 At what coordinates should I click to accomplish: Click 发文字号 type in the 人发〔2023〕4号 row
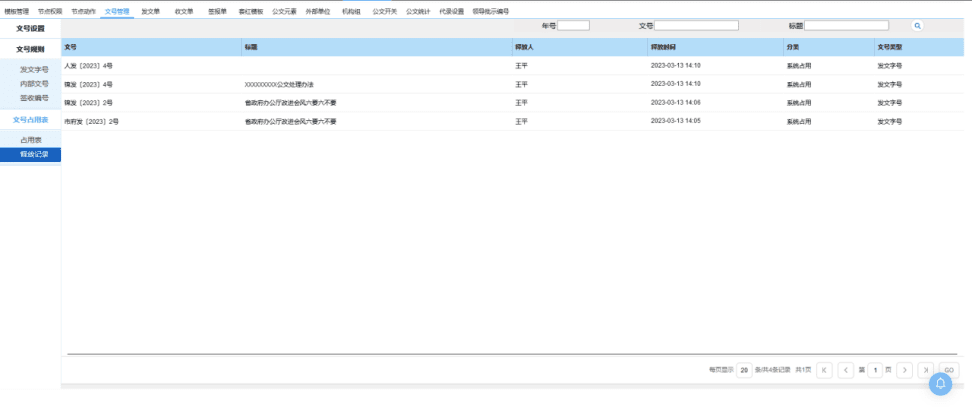point(890,66)
